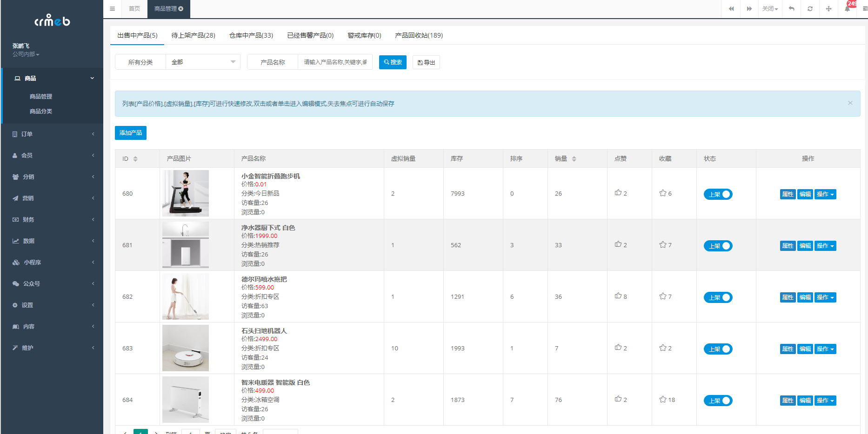Expand the 数据 sidebar menu
Viewport: 868px width, 434px height.
click(52, 241)
